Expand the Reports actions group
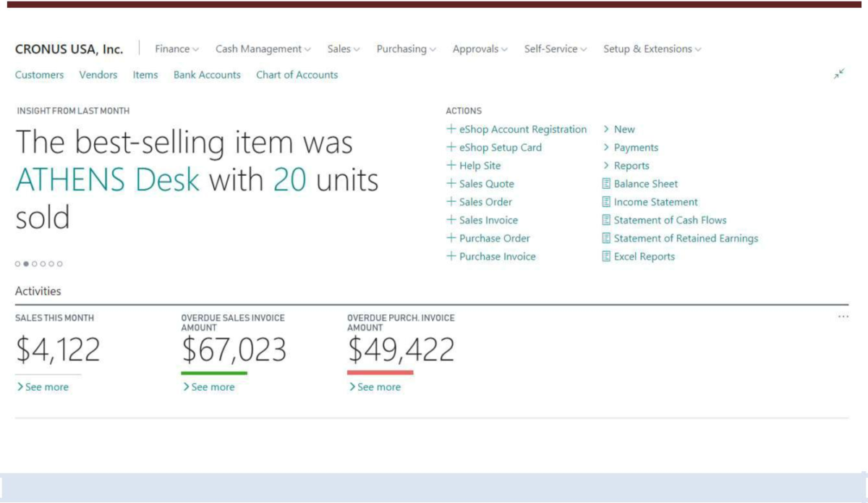868x503 pixels. [x=626, y=166]
